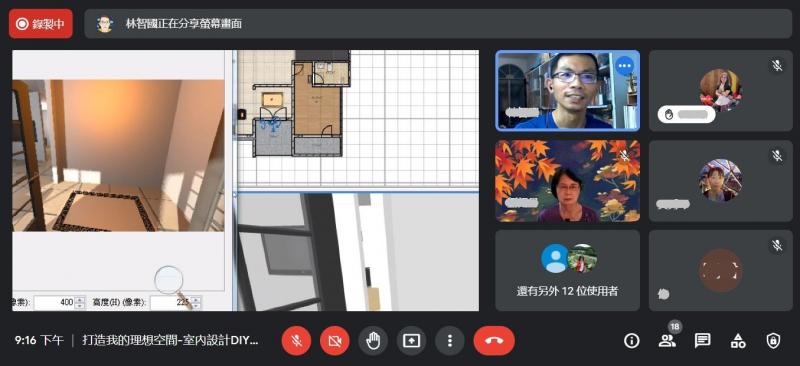This screenshot has width=800, height=366.
Task: Click muted mic icon on middle-right participant tile
Action: [777, 156]
